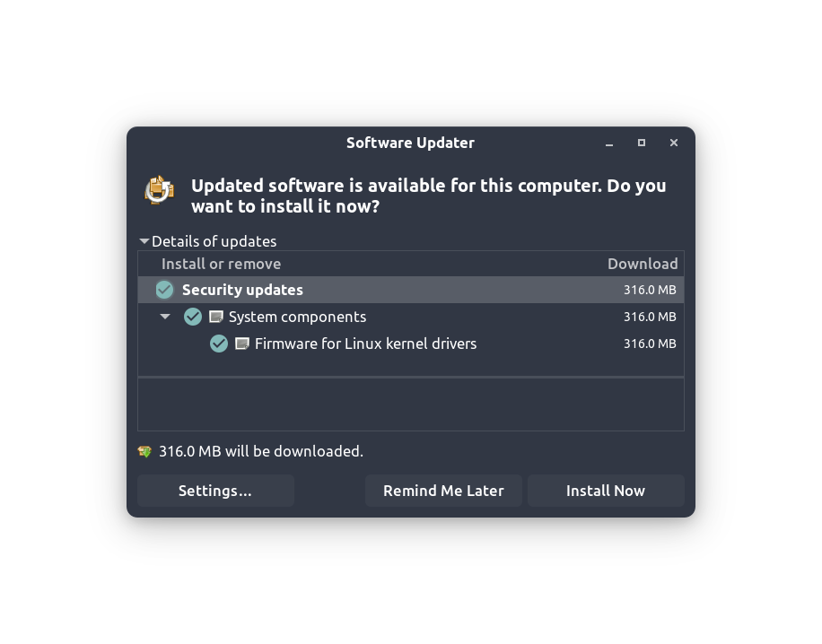Close the Software Updater dialog
Screen dimensions: 822x644
pos(674,143)
